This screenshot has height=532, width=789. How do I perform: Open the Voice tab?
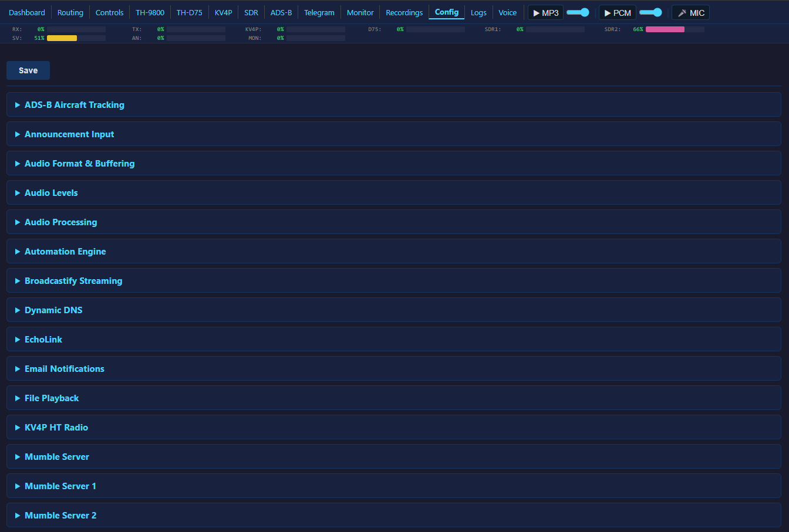(x=508, y=12)
